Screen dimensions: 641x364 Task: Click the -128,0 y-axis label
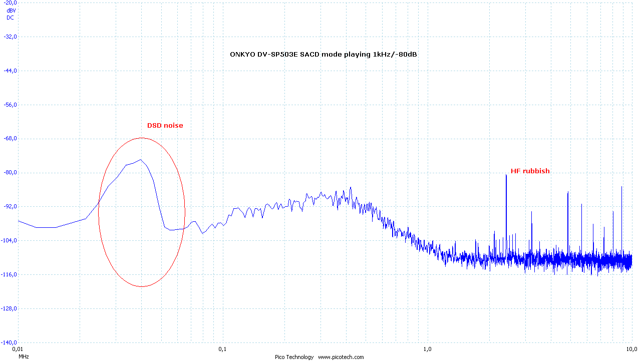coord(9,308)
